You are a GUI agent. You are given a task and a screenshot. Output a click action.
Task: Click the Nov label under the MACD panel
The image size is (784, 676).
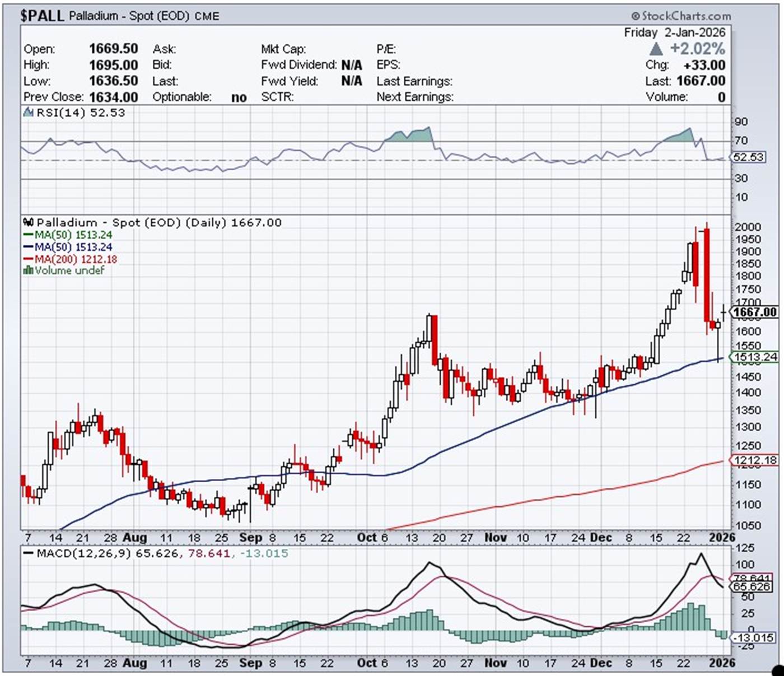point(495,663)
